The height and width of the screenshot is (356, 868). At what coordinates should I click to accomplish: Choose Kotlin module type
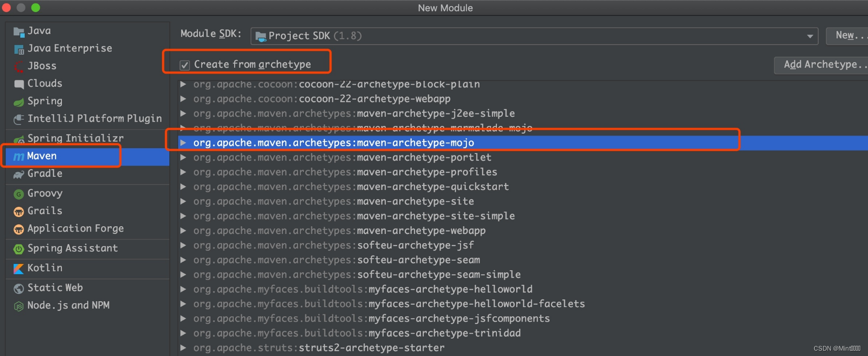[x=88, y=268]
